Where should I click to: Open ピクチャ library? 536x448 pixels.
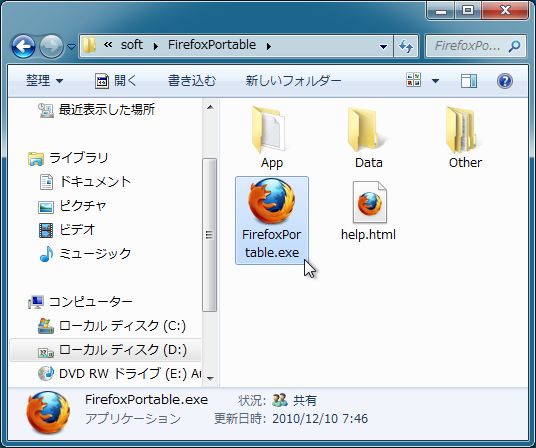click(83, 205)
